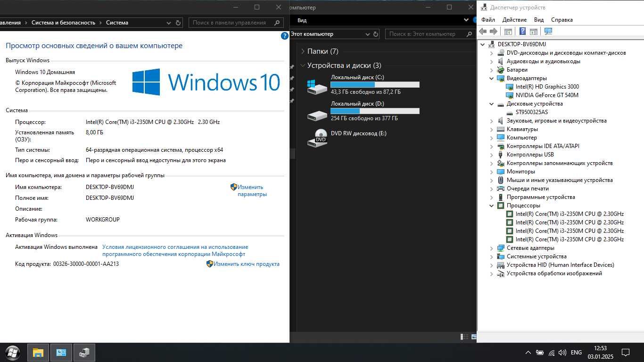Click the Start button on the taskbar
The width and height of the screenshot is (644, 362).
pyautogui.click(x=13, y=352)
